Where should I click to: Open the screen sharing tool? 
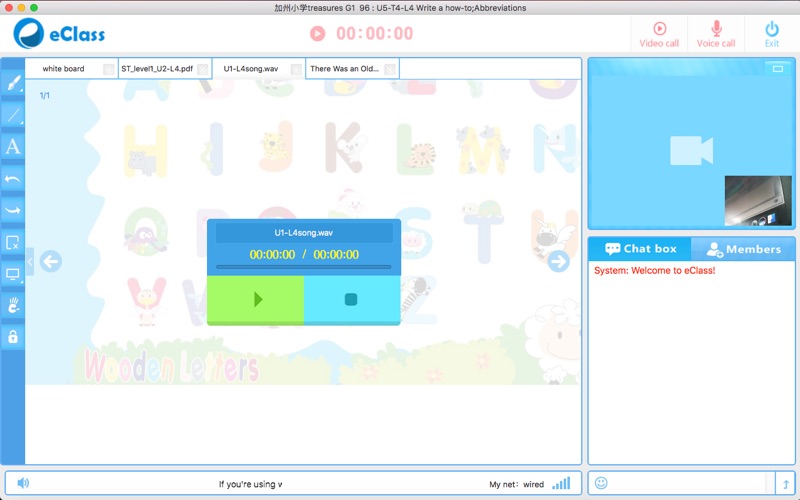(13, 273)
